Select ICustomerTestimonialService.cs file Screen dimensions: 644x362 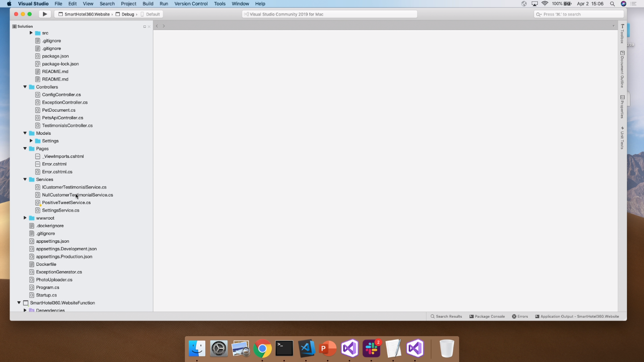tap(74, 187)
